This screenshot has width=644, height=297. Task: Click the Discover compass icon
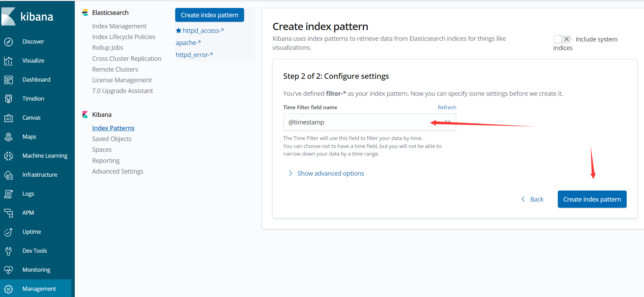[9, 42]
